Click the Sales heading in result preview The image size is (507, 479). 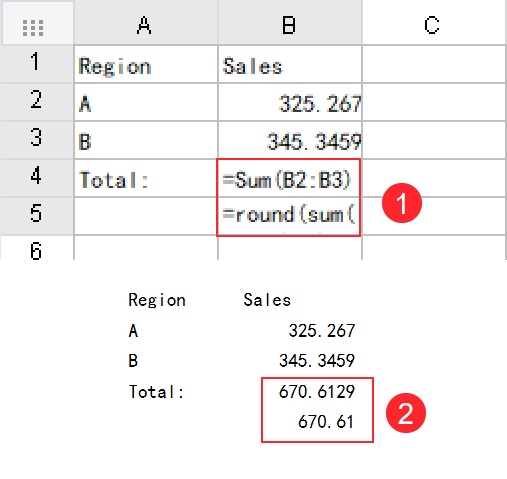[267, 300]
